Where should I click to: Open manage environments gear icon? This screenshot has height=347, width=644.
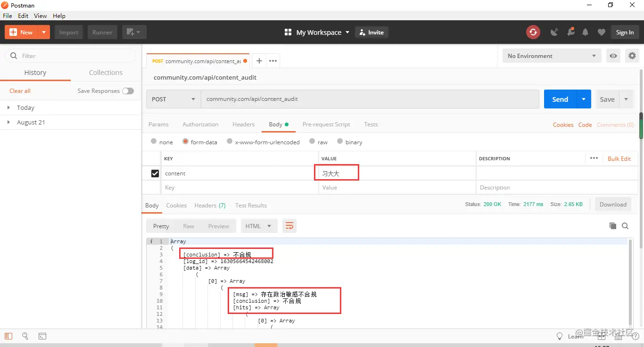(632, 56)
